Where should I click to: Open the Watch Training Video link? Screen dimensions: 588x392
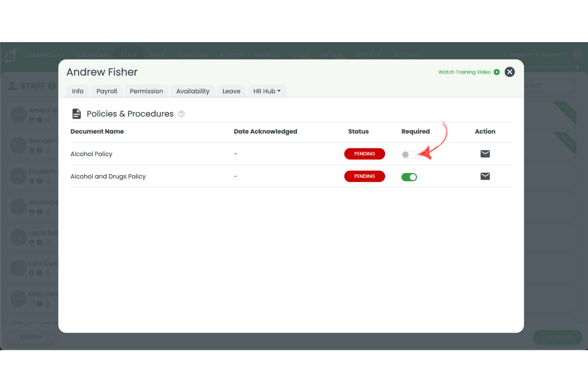click(x=464, y=72)
